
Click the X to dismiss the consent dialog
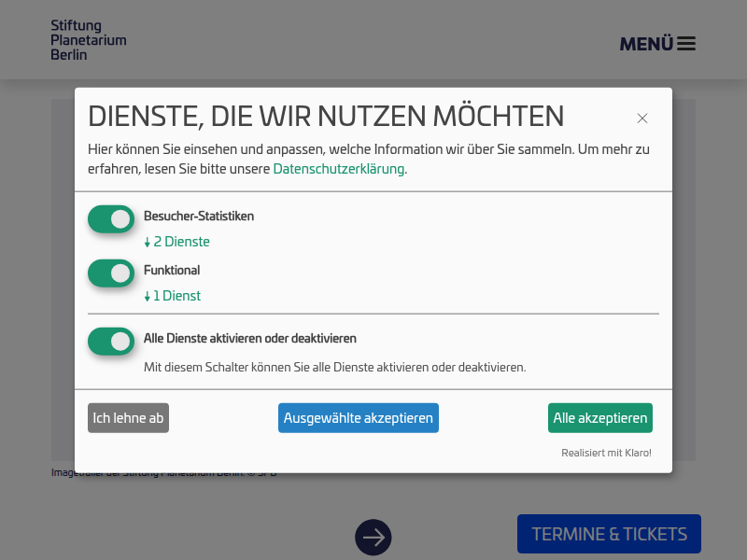coord(642,118)
